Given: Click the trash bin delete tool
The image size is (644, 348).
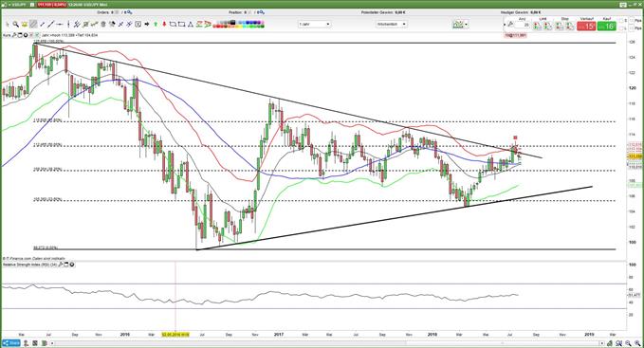Looking at the screenshot, I should pos(103,25).
